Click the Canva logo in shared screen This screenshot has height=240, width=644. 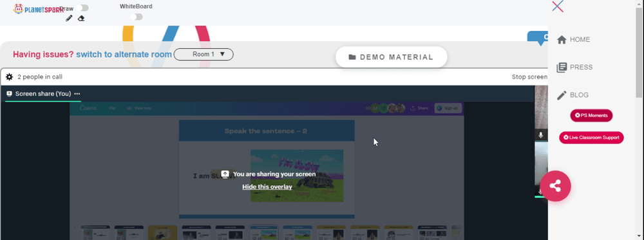tap(88, 108)
